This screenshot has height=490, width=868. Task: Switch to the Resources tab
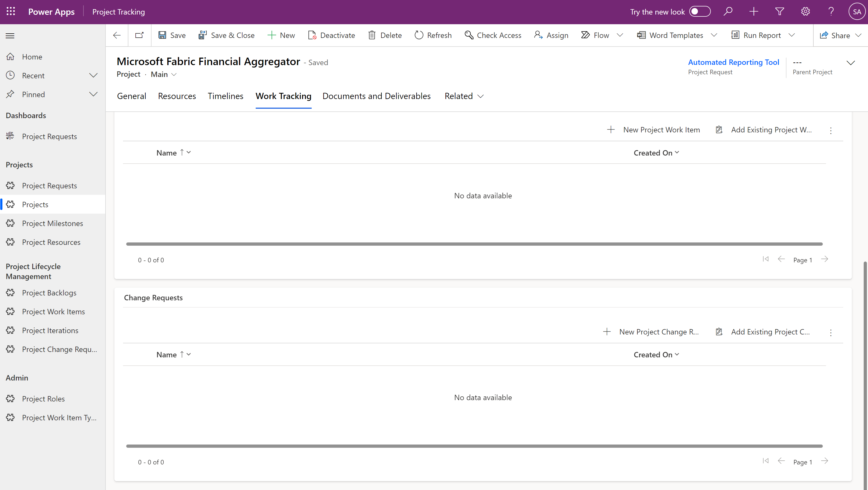pyautogui.click(x=177, y=96)
